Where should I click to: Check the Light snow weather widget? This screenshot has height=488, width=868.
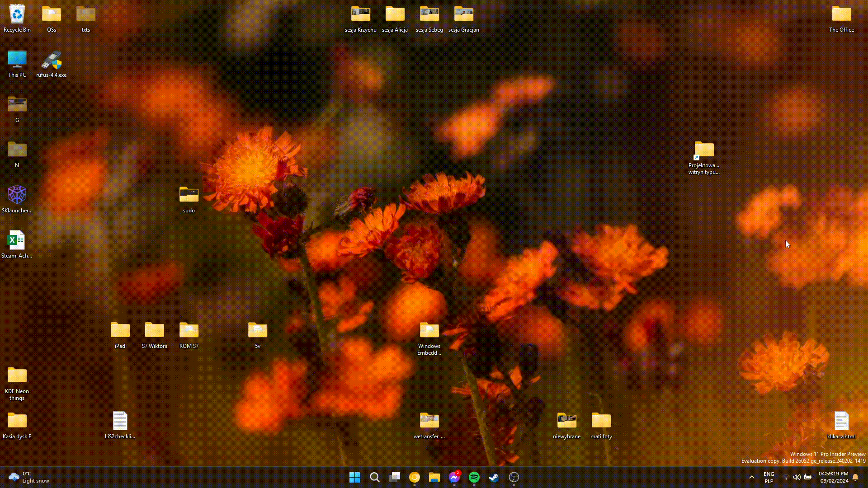click(27, 477)
